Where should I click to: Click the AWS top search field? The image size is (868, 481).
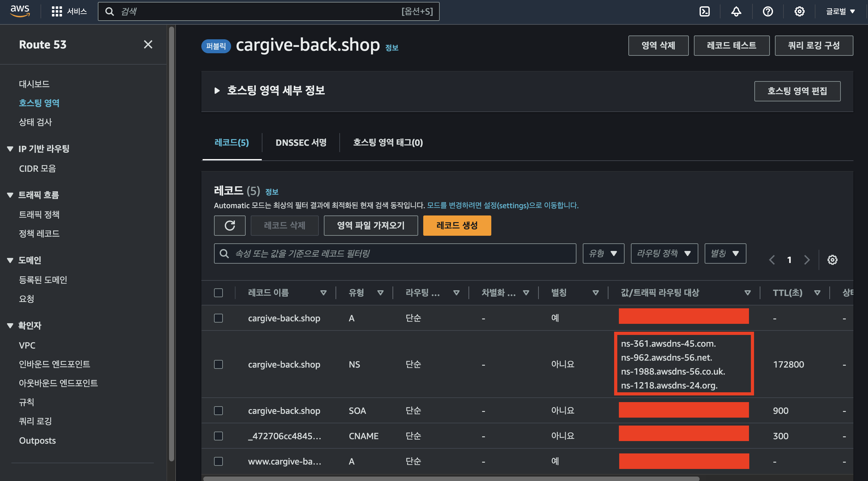[268, 11]
